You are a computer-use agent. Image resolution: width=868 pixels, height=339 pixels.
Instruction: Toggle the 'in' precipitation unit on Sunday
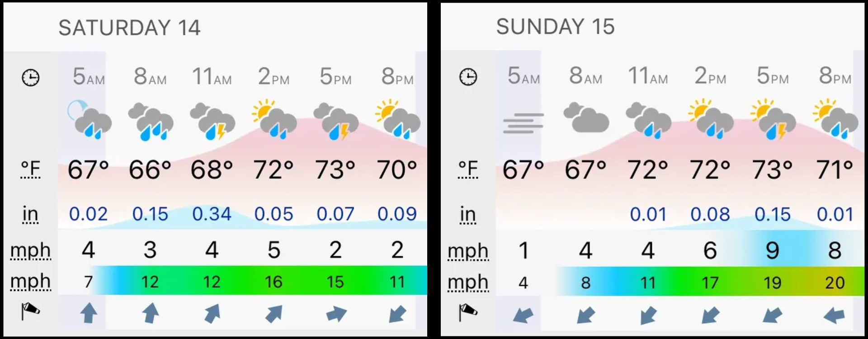point(468,215)
